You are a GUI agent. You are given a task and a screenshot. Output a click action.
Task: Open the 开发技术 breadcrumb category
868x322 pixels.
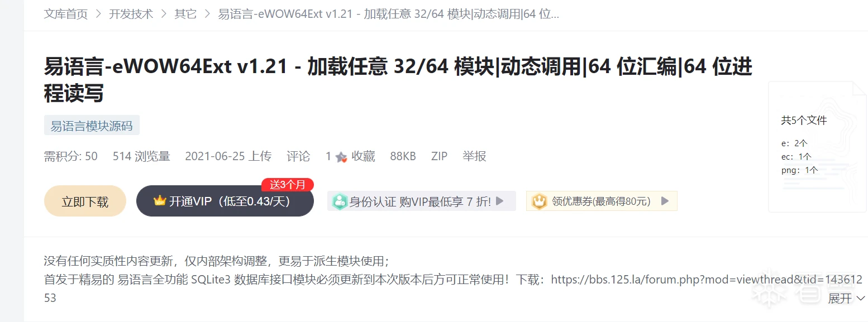131,14
